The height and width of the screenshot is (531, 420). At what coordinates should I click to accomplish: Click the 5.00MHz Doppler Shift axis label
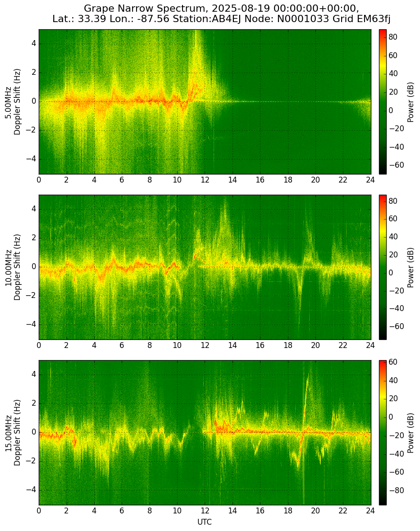pos(13,101)
